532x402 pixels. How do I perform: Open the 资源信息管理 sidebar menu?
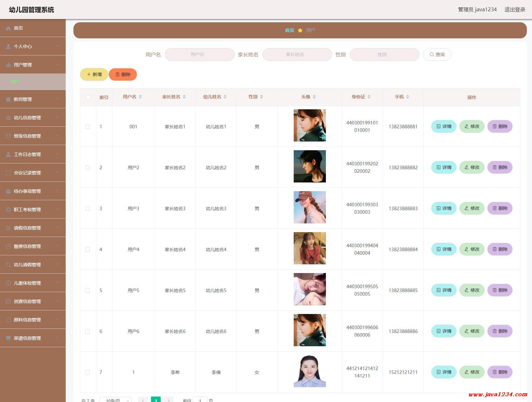33,301
